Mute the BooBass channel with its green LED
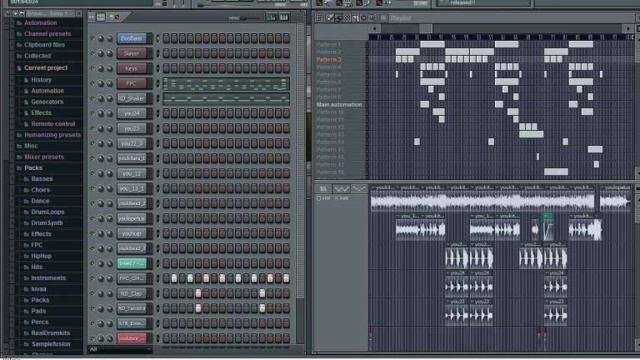Image resolution: width=640 pixels, height=360 pixels. click(92, 38)
